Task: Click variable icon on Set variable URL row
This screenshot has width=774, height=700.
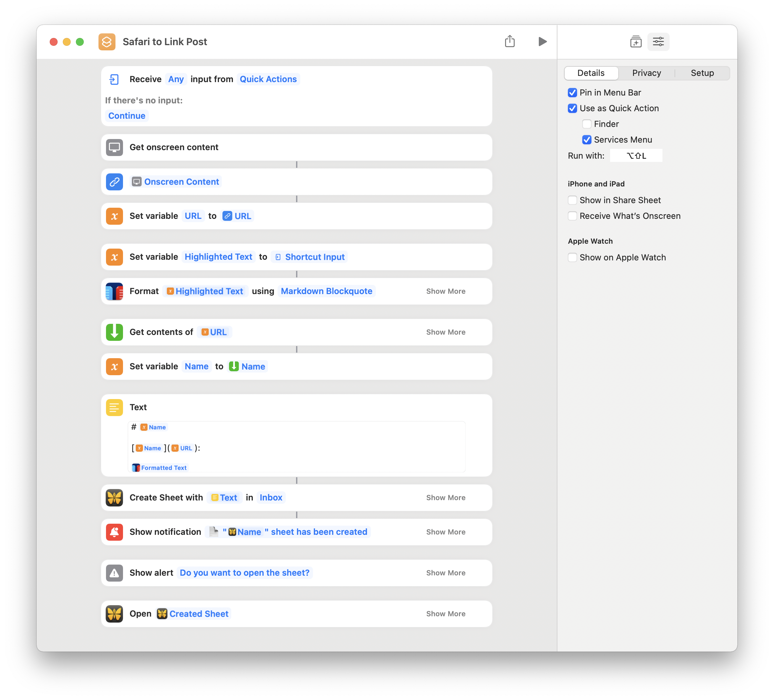Action: pyautogui.click(x=114, y=216)
